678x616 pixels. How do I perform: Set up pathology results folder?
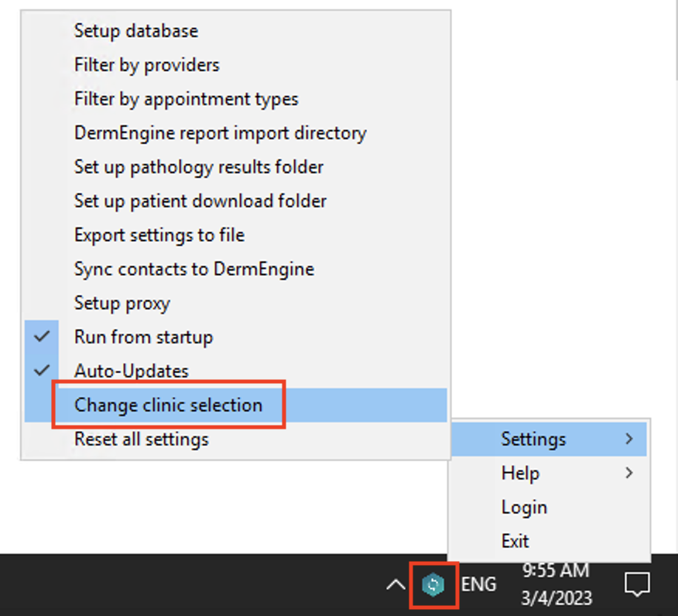point(198,167)
